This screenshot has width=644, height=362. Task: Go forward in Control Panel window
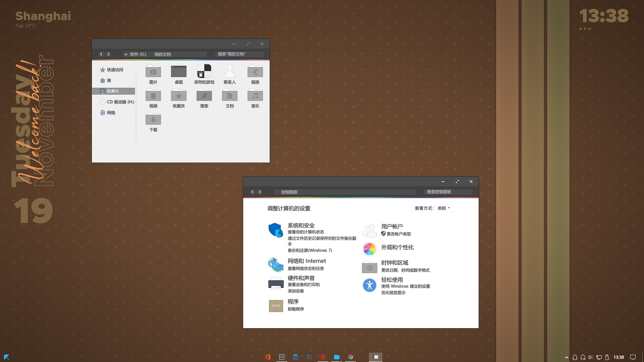pyautogui.click(x=260, y=192)
